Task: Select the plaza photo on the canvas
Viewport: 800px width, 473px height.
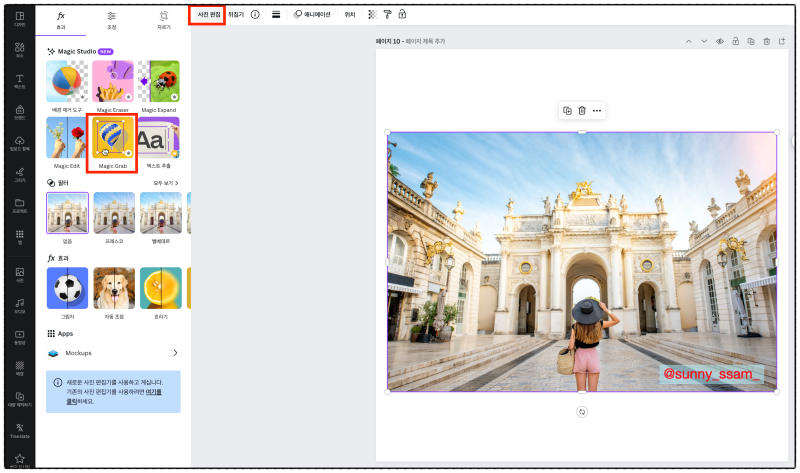Action: coord(582,262)
